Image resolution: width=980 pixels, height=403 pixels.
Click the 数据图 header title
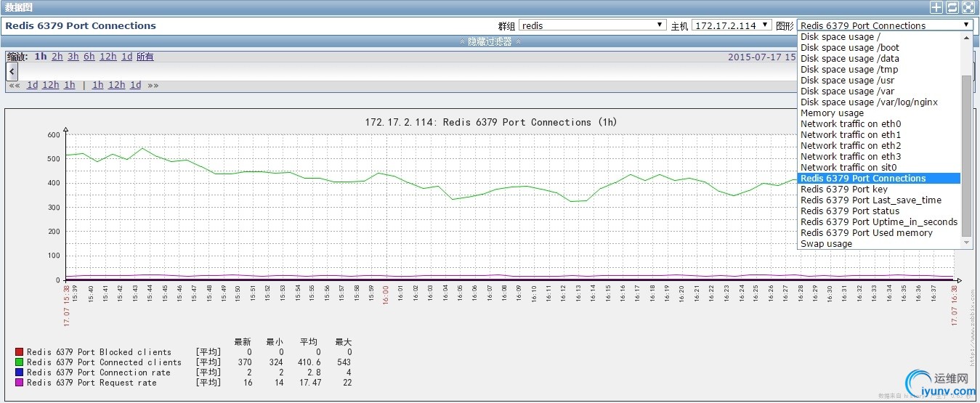click(18, 7)
